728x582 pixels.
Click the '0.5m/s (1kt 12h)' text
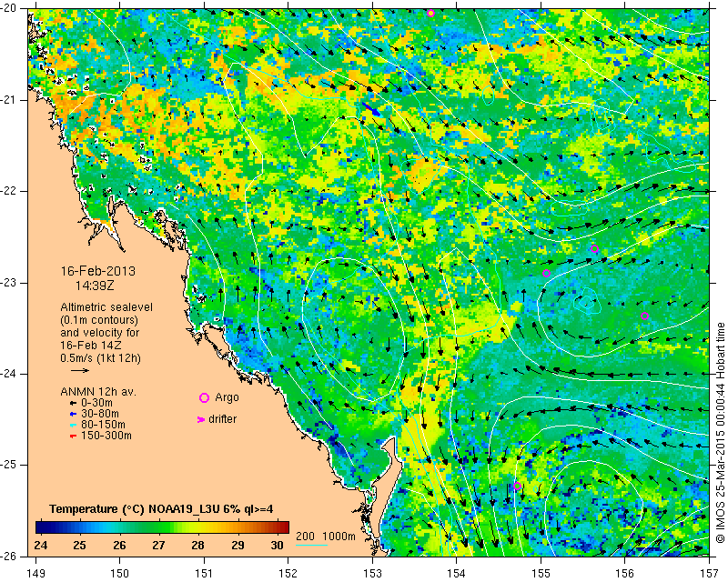[x=101, y=357]
